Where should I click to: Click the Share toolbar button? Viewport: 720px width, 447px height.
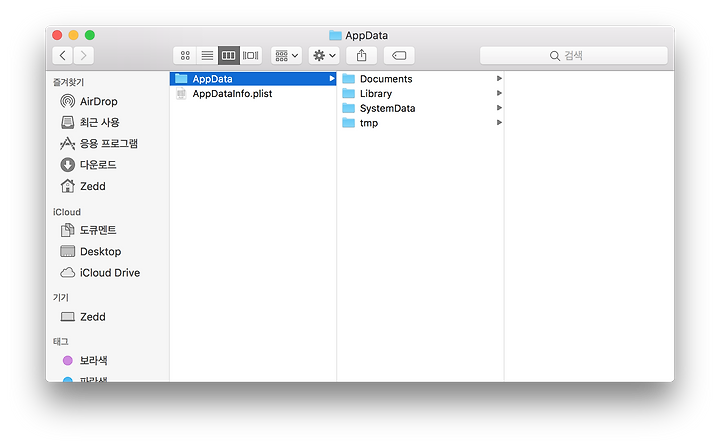click(361, 56)
